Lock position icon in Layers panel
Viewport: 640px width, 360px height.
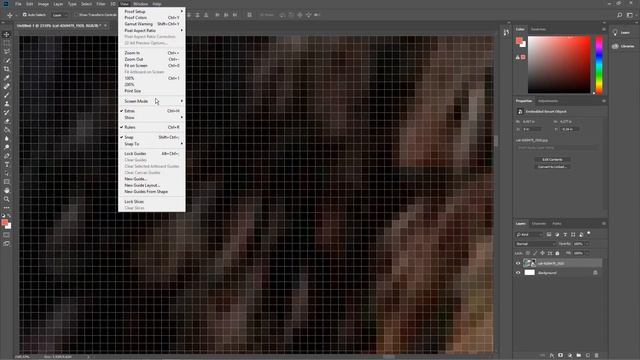pos(542,253)
